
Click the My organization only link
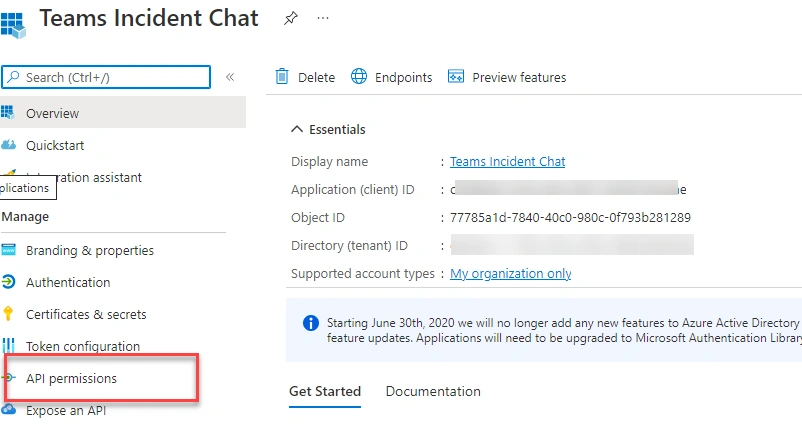[x=510, y=274]
